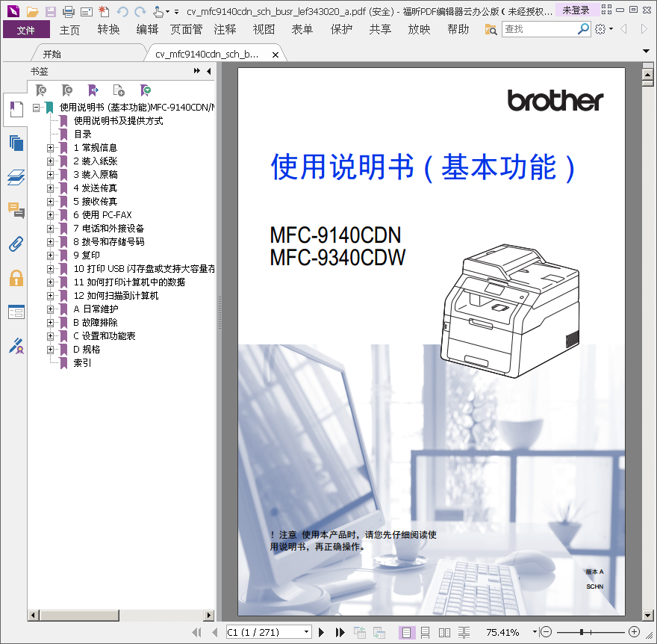This screenshot has width=657, height=644.
Task: Collapse the root bookmark 使用说明书 (基本功能)
Action: [37, 108]
